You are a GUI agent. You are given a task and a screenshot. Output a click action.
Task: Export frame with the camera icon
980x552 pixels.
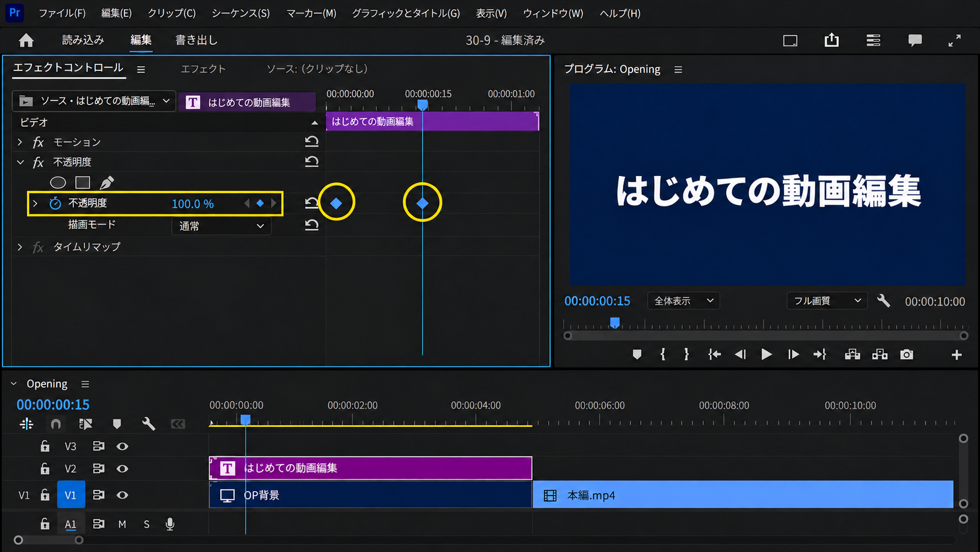[907, 354]
